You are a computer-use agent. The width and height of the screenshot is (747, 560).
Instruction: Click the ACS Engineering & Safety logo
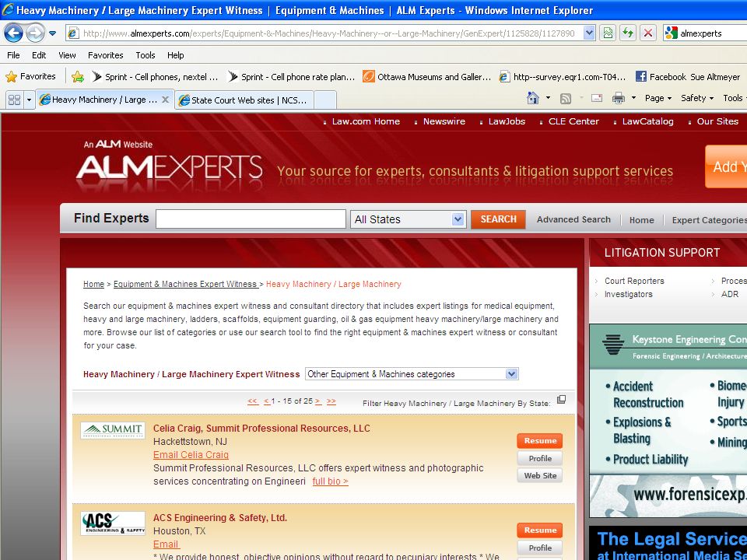tap(112, 523)
